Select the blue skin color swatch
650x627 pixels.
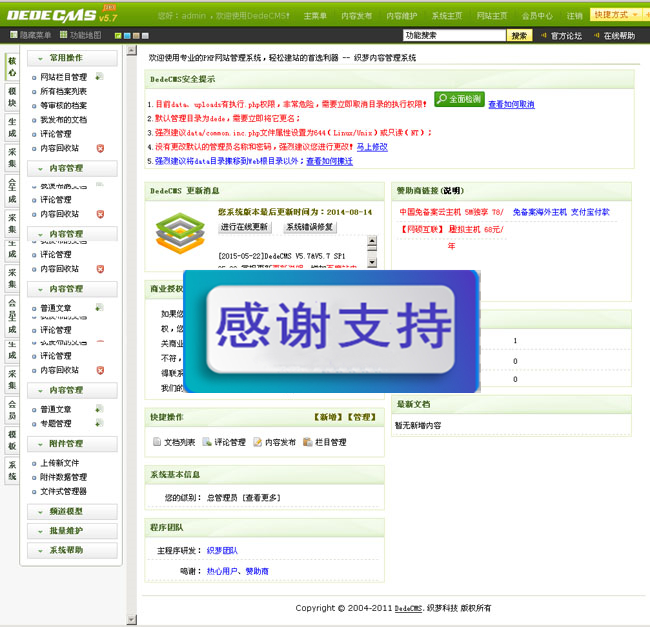click(x=127, y=36)
